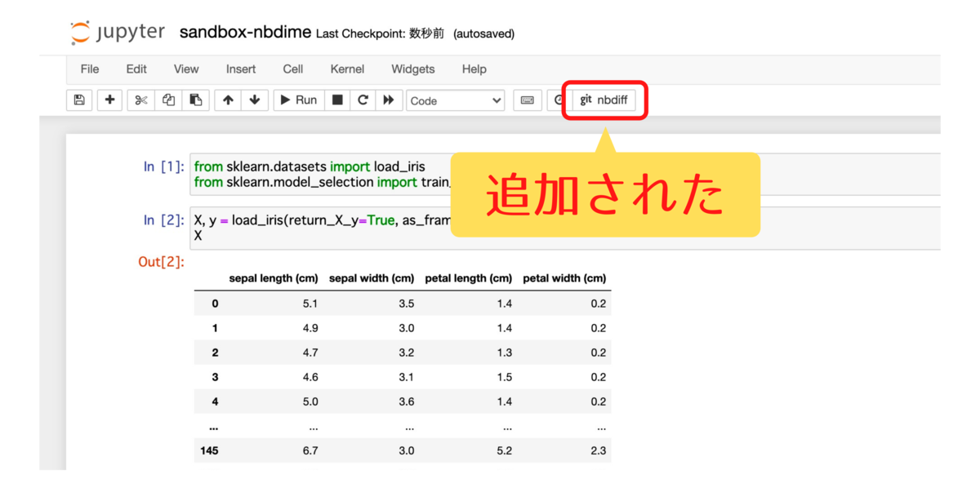Open the cell type dropdown showing Code
980x479 pixels.
click(x=455, y=100)
